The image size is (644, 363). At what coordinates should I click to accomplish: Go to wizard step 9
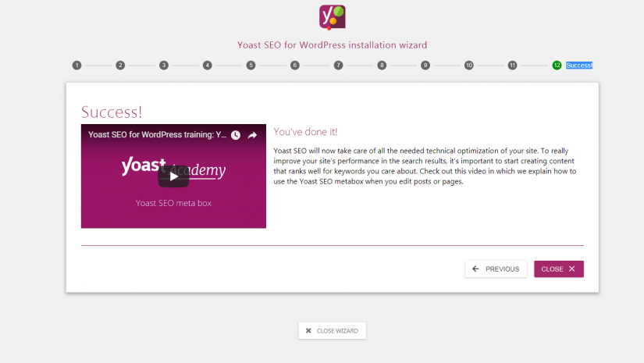(x=425, y=66)
